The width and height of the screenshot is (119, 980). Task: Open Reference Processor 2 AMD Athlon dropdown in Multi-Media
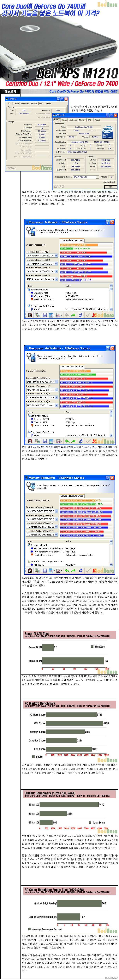tap(42, 389)
